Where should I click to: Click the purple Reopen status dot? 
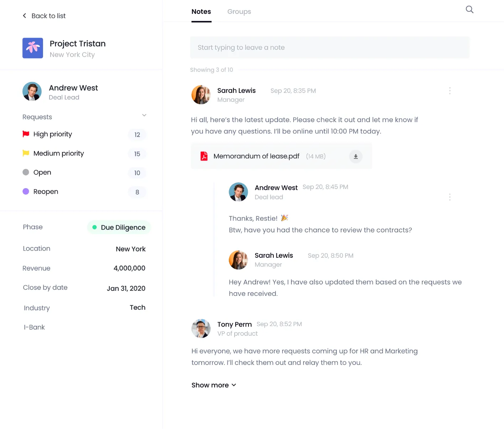click(x=26, y=192)
